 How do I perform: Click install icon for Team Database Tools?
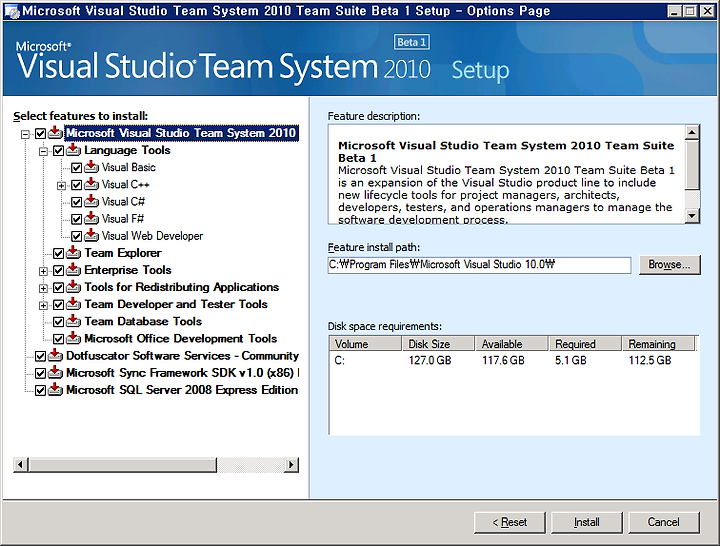(73, 321)
